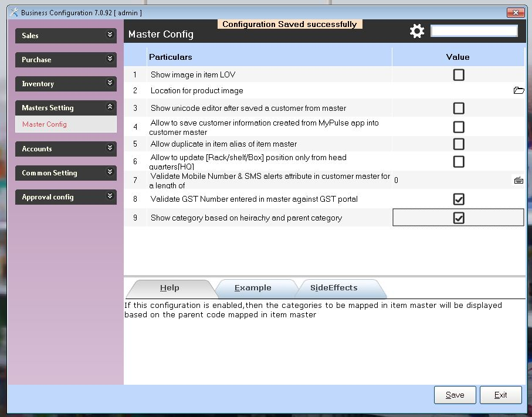Click the Purchase section label

[36, 59]
